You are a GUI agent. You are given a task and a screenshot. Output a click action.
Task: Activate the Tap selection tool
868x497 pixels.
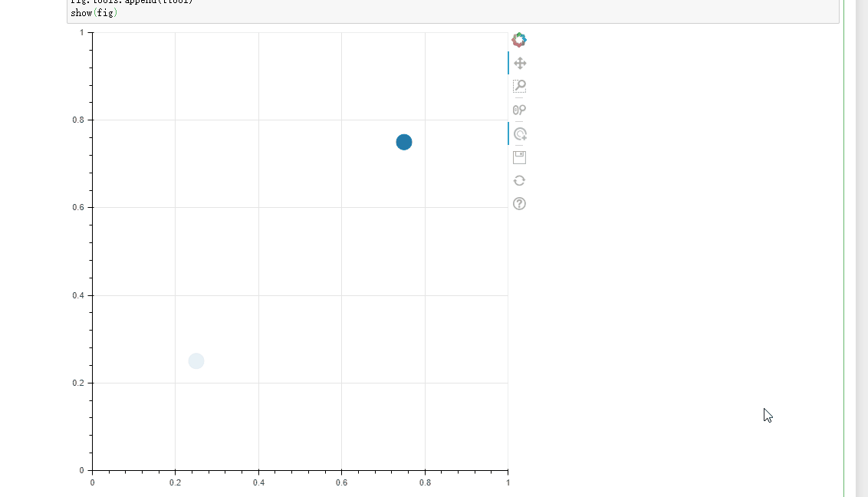519,109
